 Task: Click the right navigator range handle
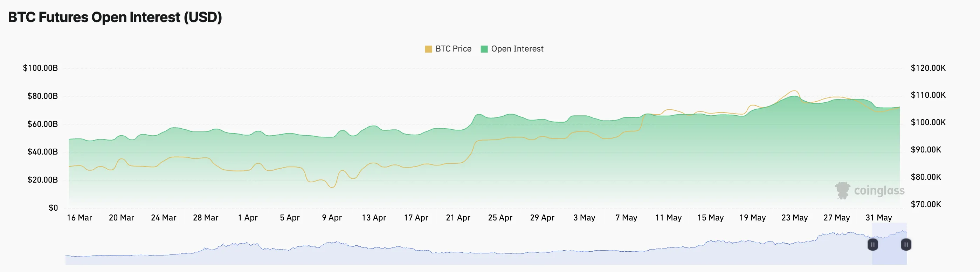906,245
